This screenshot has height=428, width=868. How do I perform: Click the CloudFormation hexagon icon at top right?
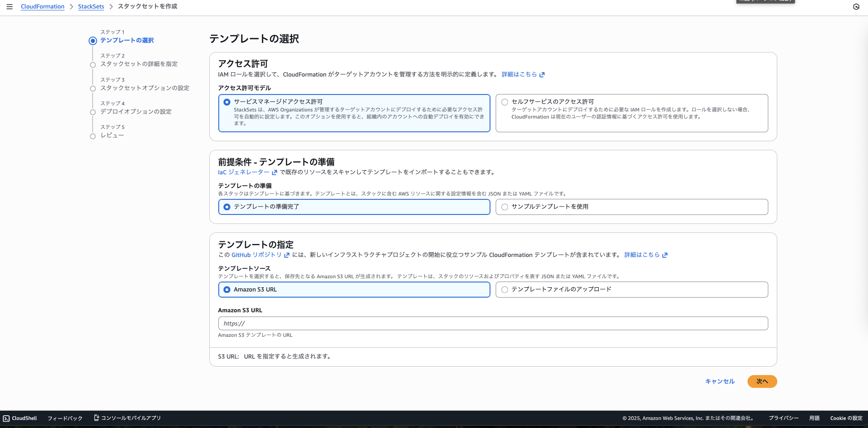pos(856,7)
